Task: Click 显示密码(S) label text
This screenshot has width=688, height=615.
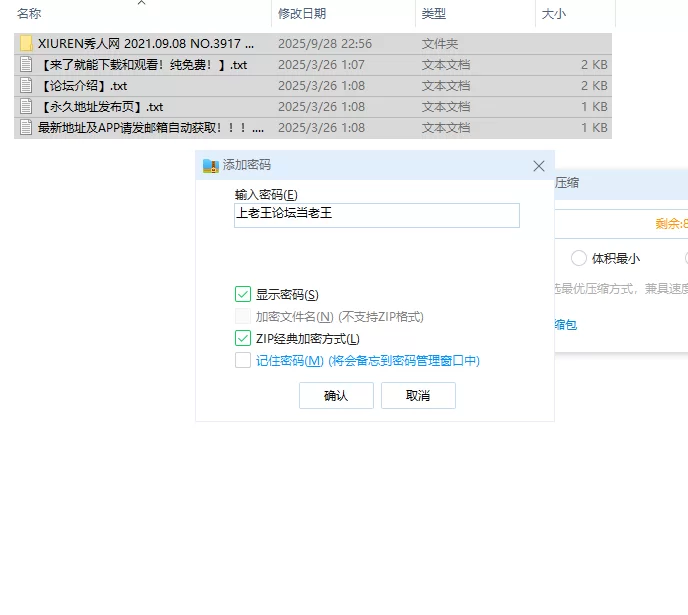Action: click(x=287, y=295)
